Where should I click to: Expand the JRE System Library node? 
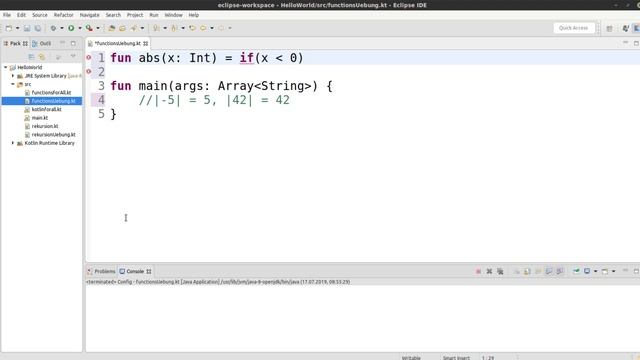pyautogui.click(x=13, y=76)
